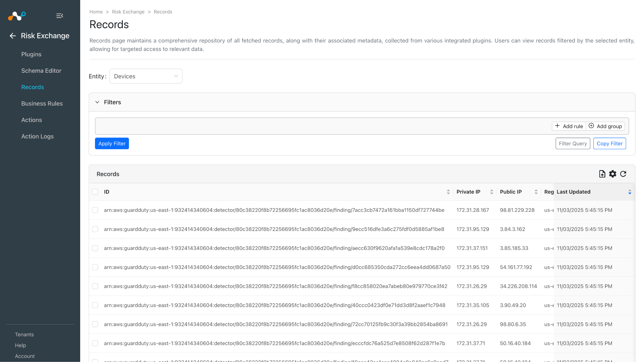Image resolution: width=644 pixels, height=362 pixels.
Task: Add a rule to the filter
Action: (x=569, y=126)
